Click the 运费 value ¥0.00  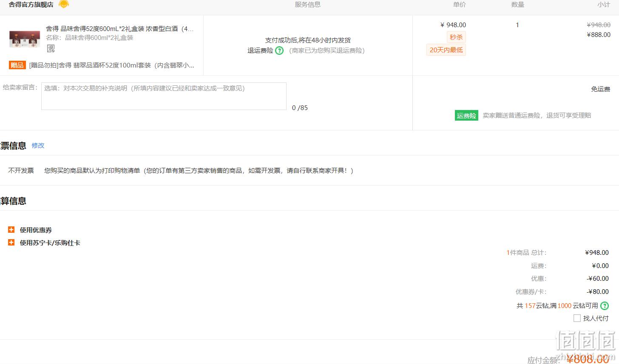pyautogui.click(x=600, y=266)
